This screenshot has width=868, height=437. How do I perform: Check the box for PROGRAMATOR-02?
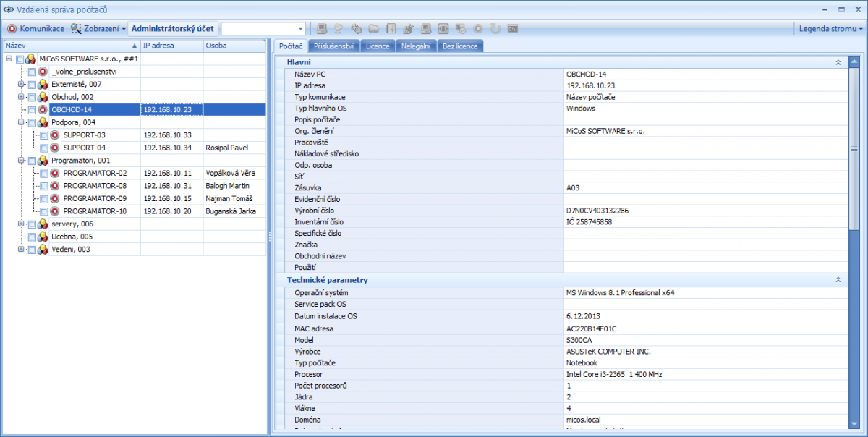pos(43,174)
